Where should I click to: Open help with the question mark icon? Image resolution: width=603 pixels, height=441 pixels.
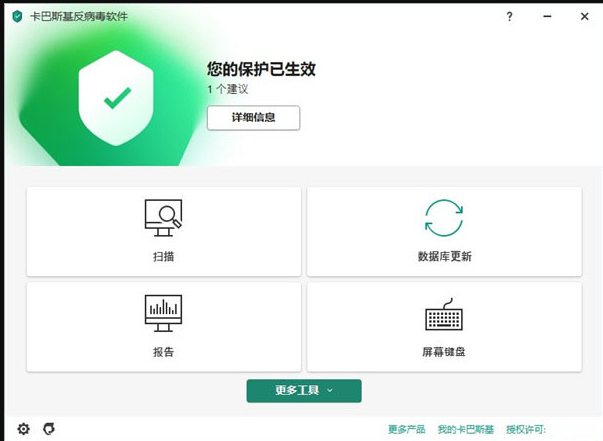pos(510,16)
